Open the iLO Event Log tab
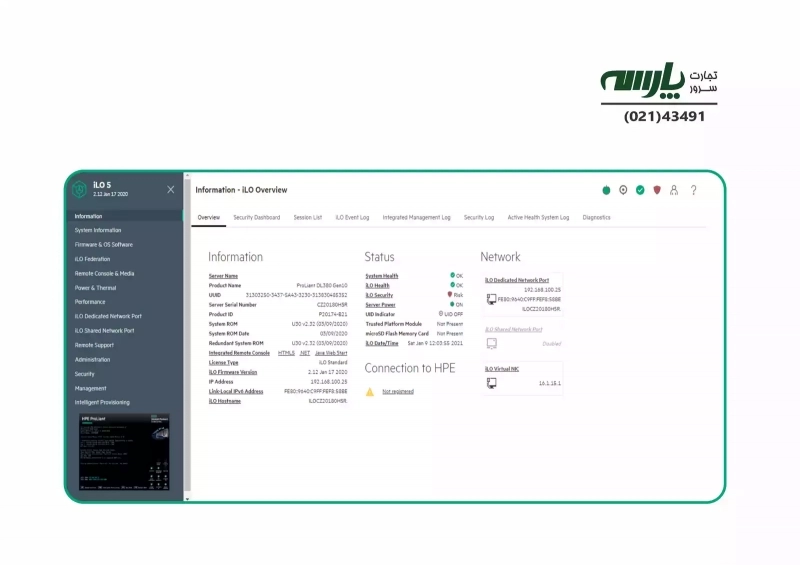This screenshot has width=800, height=565. pos(352,217)
